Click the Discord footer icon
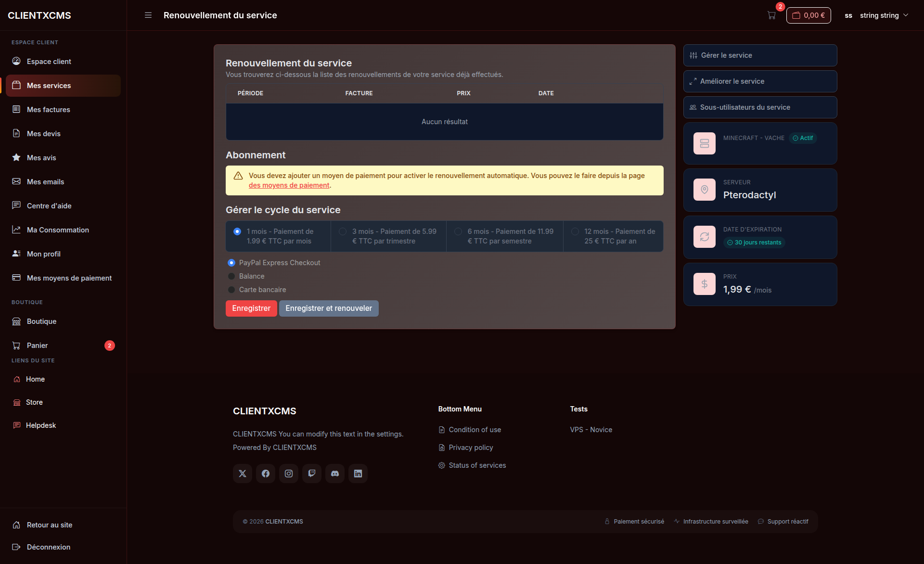The image size is (924, 564). click(x=335, y=474)
